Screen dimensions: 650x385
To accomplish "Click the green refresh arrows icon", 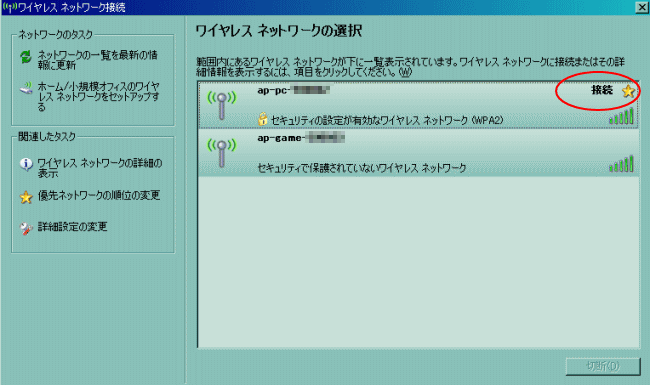I will 26,57.
